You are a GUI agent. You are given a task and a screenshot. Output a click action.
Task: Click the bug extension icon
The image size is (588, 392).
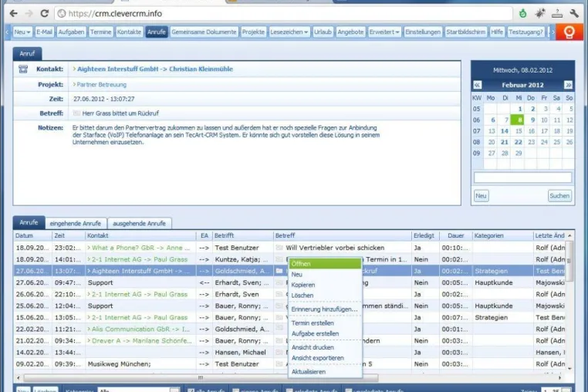[540, 14]
